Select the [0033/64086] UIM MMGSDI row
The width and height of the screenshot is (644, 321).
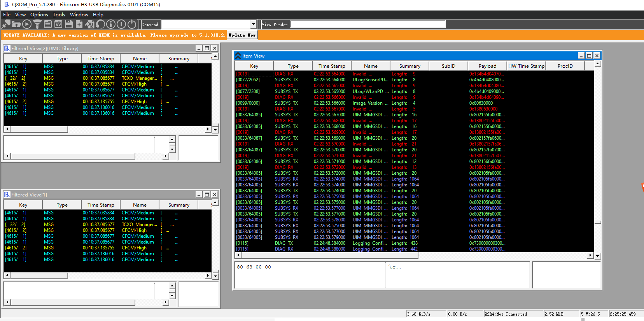click(414, 161)
